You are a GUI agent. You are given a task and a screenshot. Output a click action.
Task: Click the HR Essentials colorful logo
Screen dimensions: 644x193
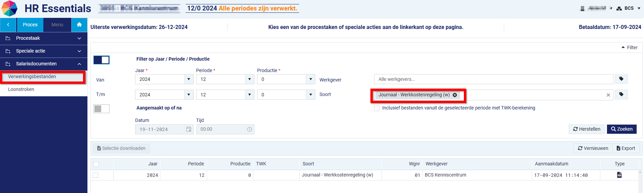point(9,8)
